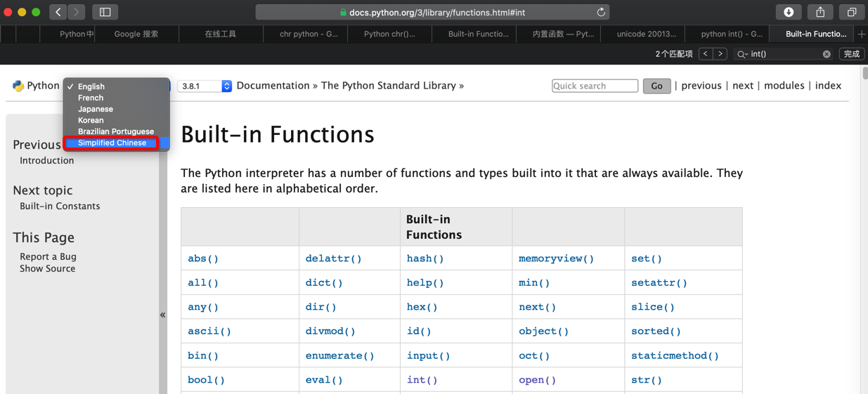Switch to the "unicode 20013..." tab
The height and width of the screenshot is (394, 868).
pos(646,34)
